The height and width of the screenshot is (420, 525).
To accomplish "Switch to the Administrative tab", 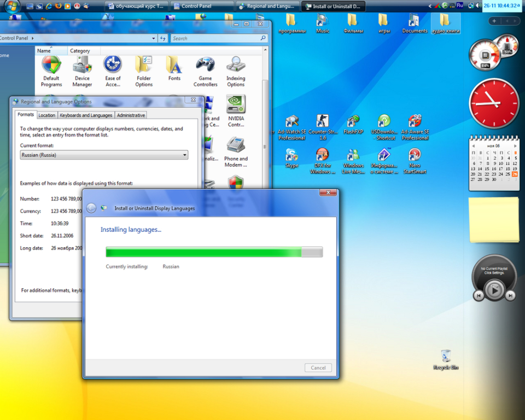I will pos(131,115).
